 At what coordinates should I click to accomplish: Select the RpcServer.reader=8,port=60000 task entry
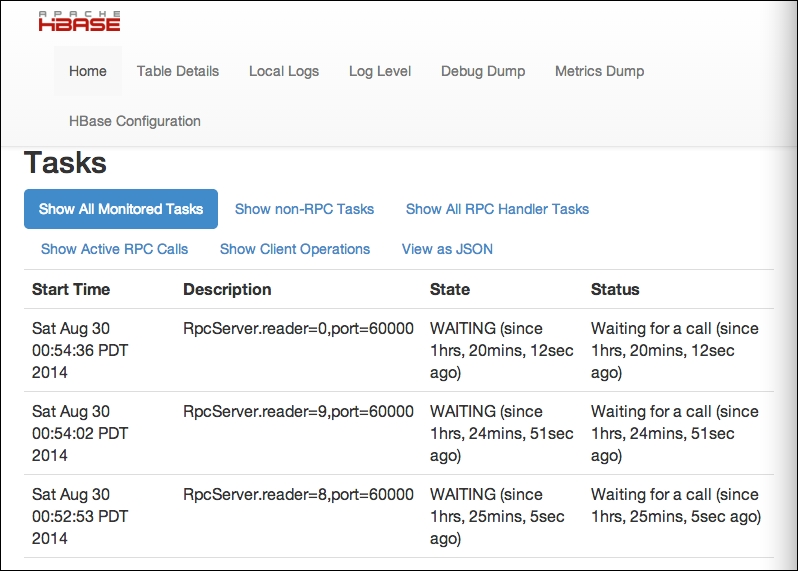[x=298, y=495]
